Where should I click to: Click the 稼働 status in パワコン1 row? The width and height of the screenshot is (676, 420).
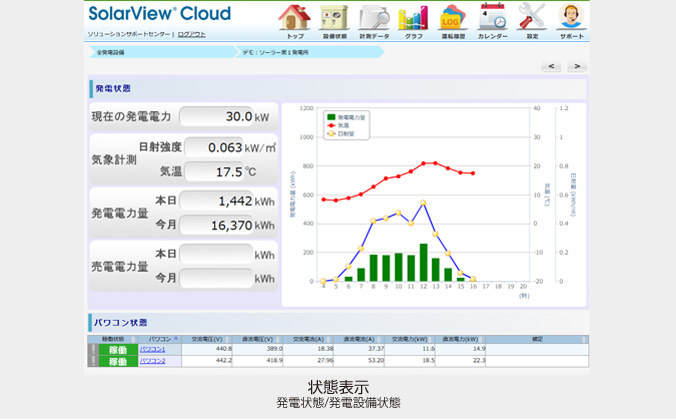coord(118,350)
